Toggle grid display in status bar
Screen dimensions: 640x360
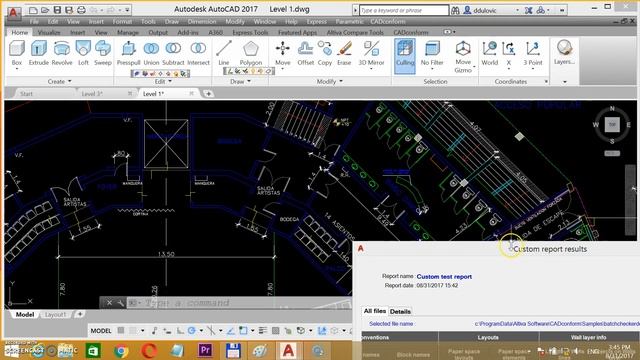121,330
